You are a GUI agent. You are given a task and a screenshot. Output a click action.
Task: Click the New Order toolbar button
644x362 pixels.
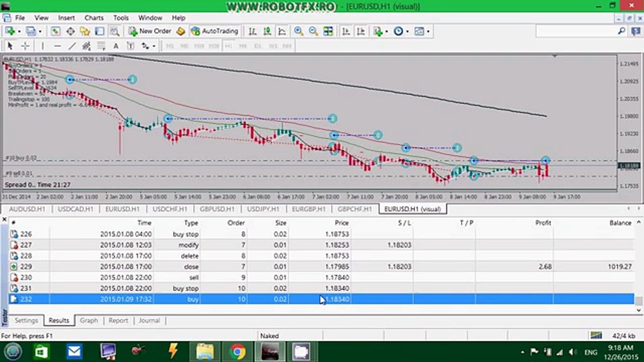click(x=150, y=31)
